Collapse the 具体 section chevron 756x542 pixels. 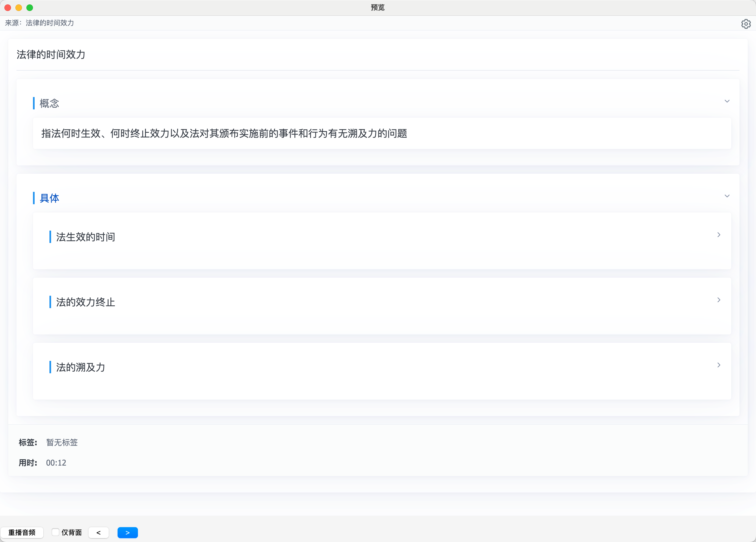click(x=727, y=196)
